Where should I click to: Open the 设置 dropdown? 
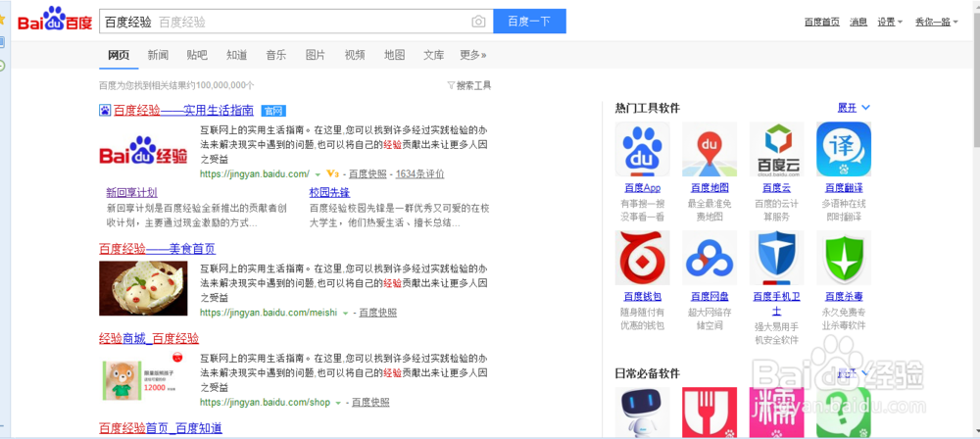tap(890, 22)
